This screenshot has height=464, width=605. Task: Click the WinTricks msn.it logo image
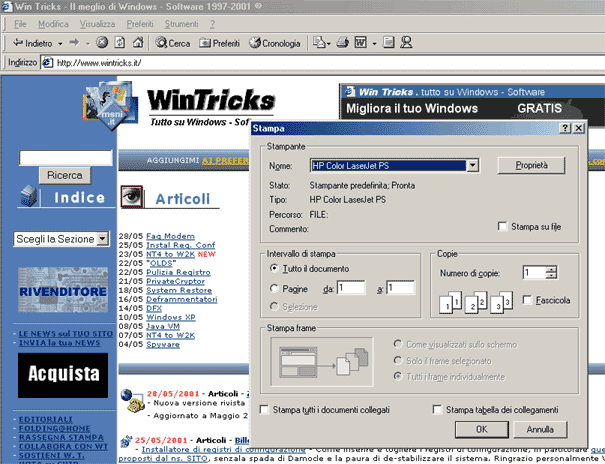tap(110, 105)
